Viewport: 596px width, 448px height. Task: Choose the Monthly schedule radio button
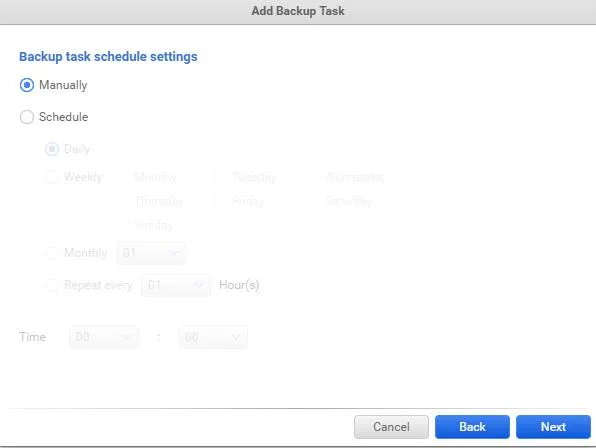(x=52, y=253)
